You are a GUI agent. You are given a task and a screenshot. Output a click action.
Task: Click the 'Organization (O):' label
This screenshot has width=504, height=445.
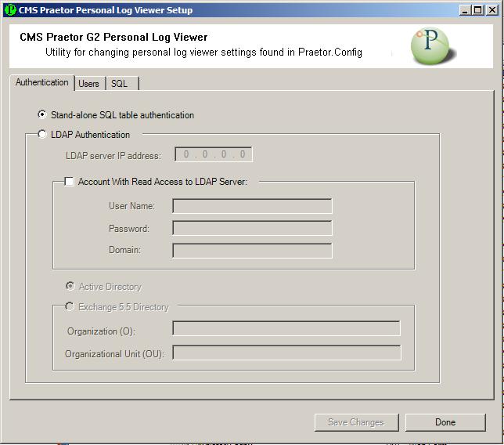pyautogui.click(x=101, y=331)
